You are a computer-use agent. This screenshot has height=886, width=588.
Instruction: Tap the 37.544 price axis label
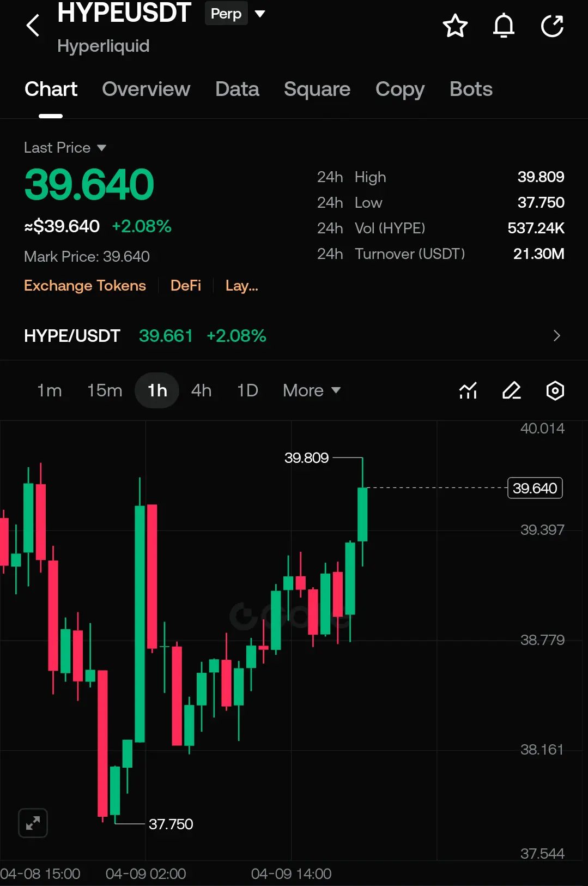point(542,853)
